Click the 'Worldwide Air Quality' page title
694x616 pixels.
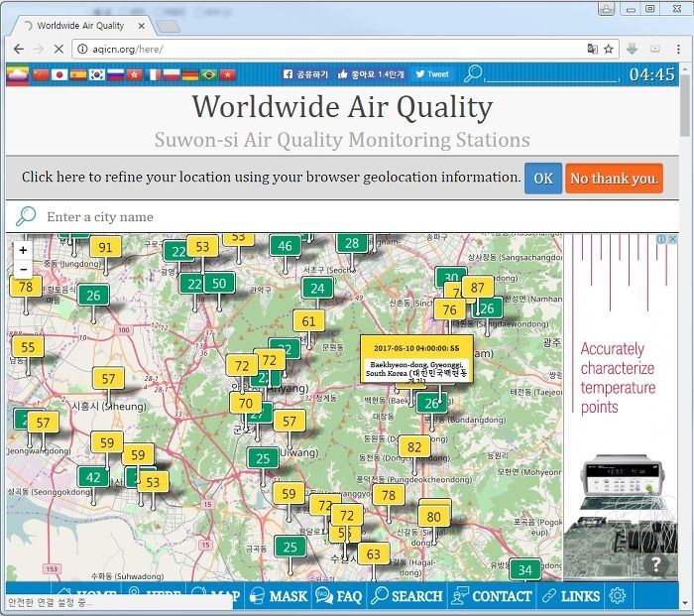(x=342, y=107)
